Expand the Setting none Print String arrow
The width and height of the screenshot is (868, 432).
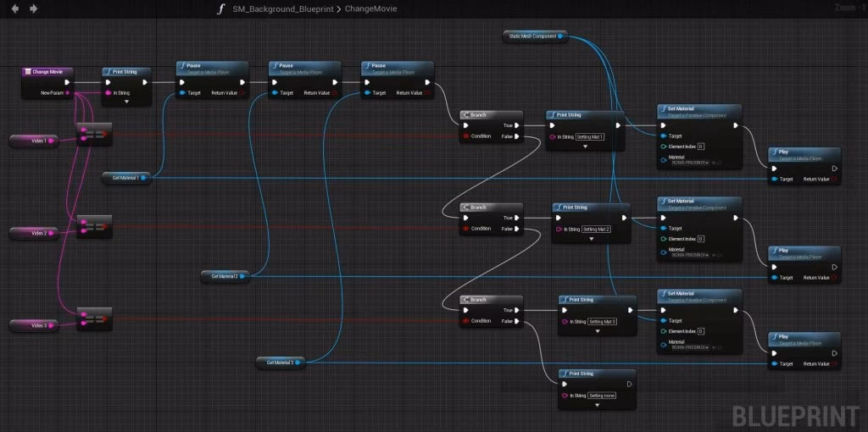[597, 405]
